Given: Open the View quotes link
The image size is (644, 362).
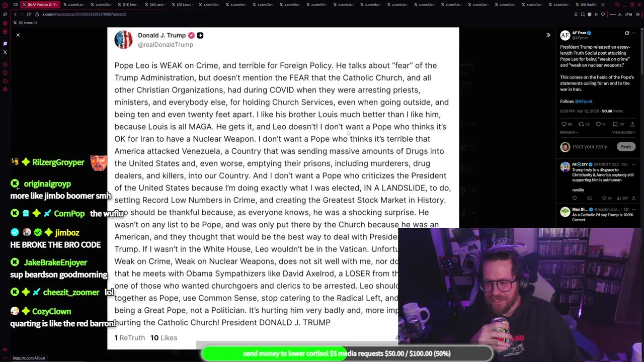Looking at the screenshot, I should 623,132.
